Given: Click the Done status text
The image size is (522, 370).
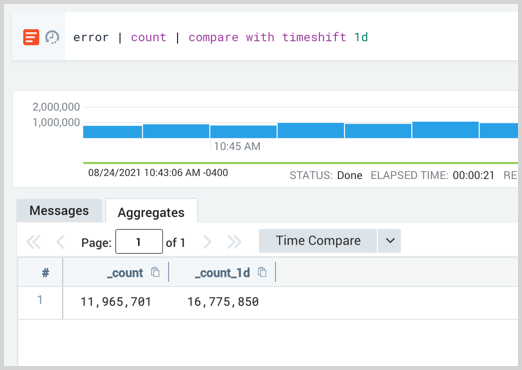Looking at the screenshot, I should pyautogui.click(x=349, y=175).
